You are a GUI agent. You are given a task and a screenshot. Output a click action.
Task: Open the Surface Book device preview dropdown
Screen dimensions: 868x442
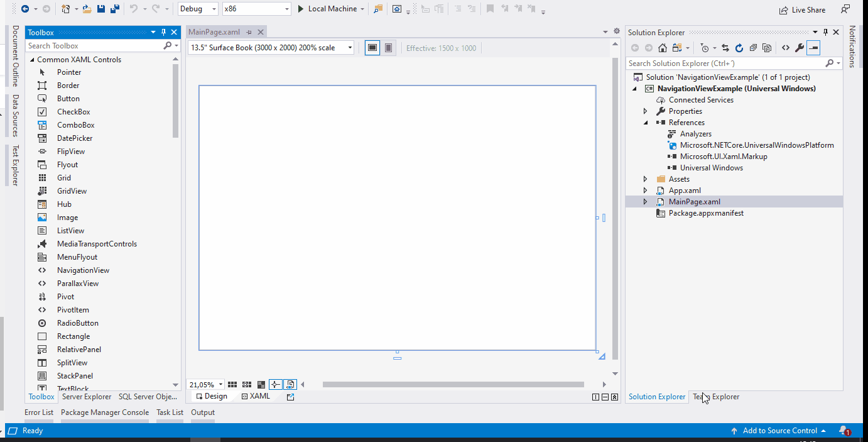pos(270,47)
